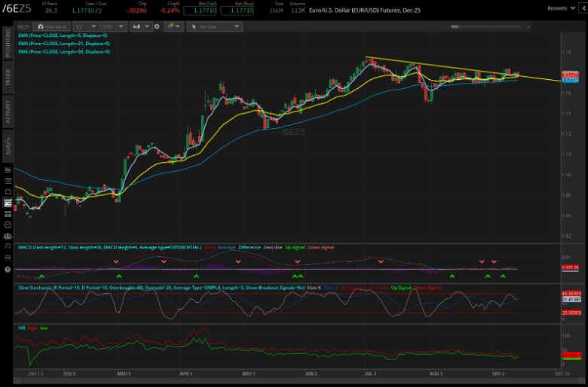The width and height of the screenshot is (588, 388).
Task: Open the Positions side tab
Action: click(x=8, y=49)
